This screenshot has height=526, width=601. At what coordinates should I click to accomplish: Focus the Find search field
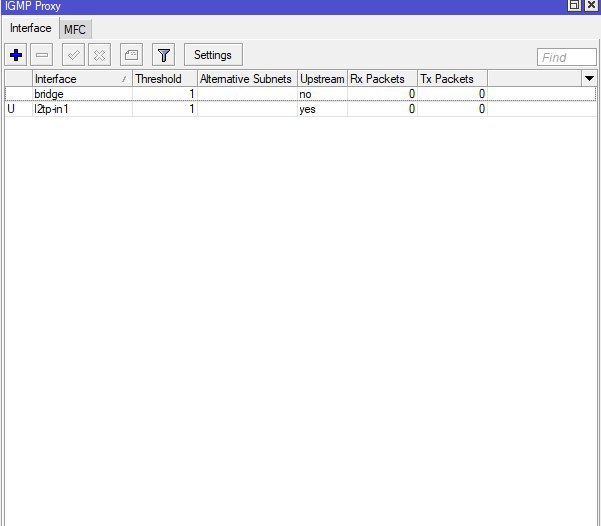pos(567,58)
